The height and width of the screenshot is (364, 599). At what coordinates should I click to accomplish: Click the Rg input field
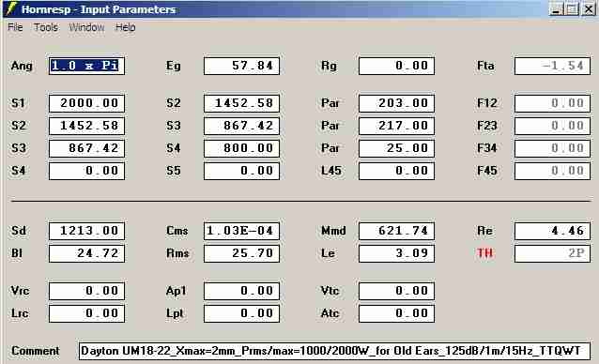click(x=396, y=66)
